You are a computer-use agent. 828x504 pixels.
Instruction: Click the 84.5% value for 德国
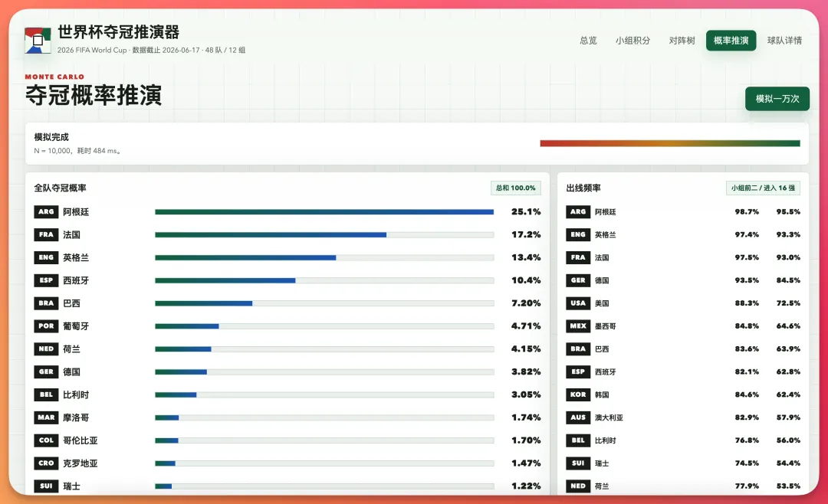788,280
